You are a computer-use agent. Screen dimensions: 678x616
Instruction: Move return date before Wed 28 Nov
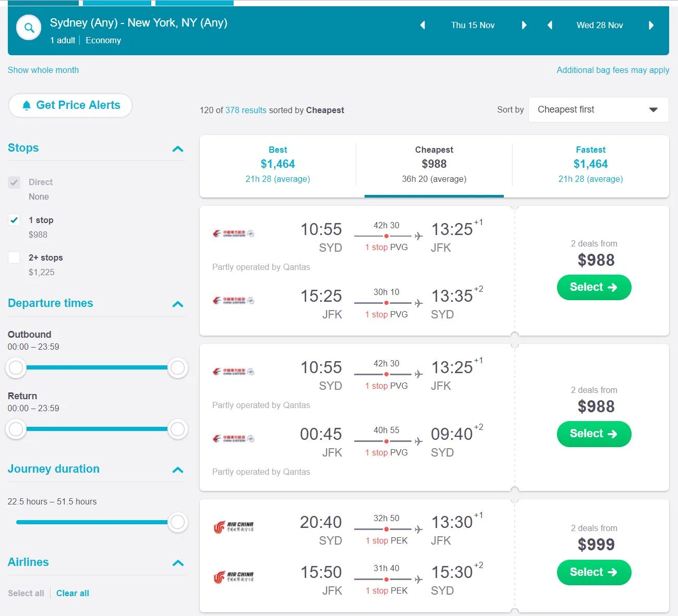[x=550, y=26]
